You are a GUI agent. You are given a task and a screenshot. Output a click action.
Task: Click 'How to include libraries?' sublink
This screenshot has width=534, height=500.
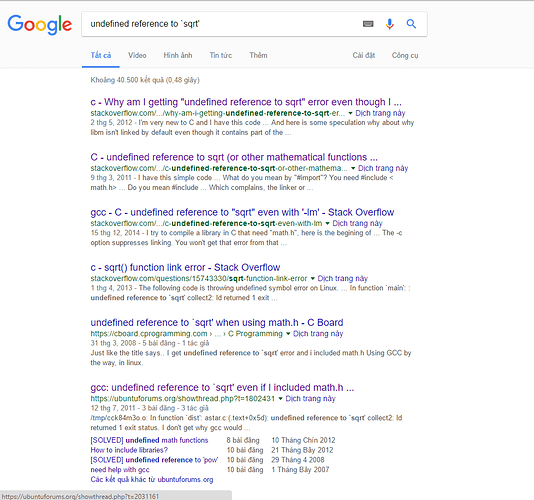pos(129,450)
